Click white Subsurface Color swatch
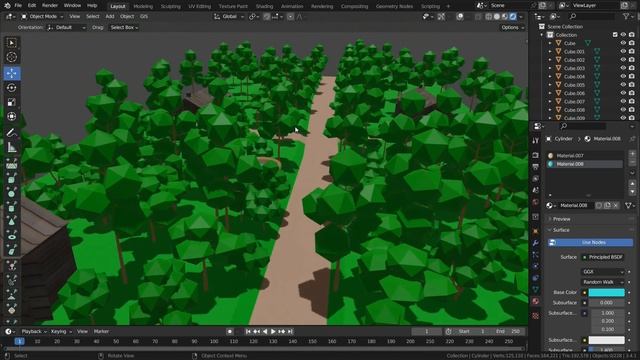640x360 pixels. point(607,340)
